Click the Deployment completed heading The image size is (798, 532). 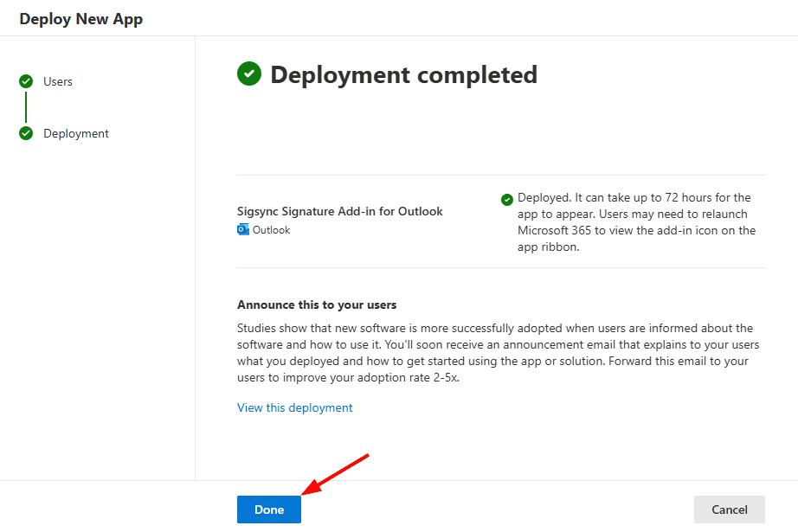pos(403,74)
